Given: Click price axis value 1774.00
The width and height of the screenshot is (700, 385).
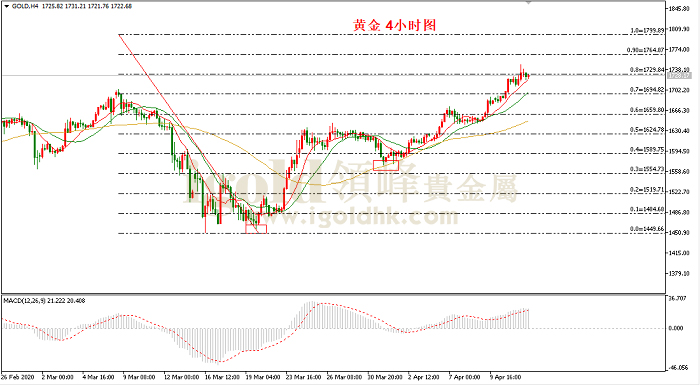Looking at the screenshot, I should [x=679, y=50].
